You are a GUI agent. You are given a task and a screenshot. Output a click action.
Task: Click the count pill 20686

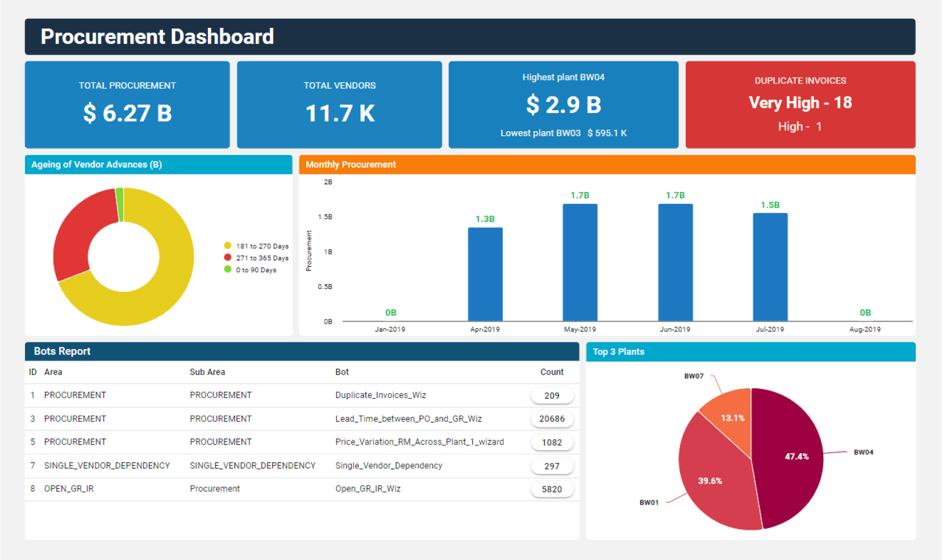coord(552,419)
